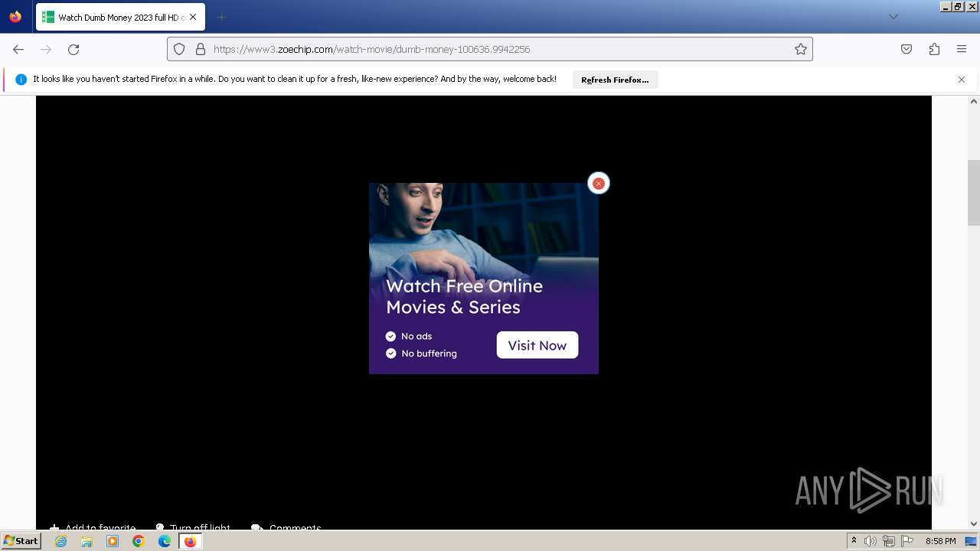
Task: Bookmark this page with star icon
Action: [801, 49]
